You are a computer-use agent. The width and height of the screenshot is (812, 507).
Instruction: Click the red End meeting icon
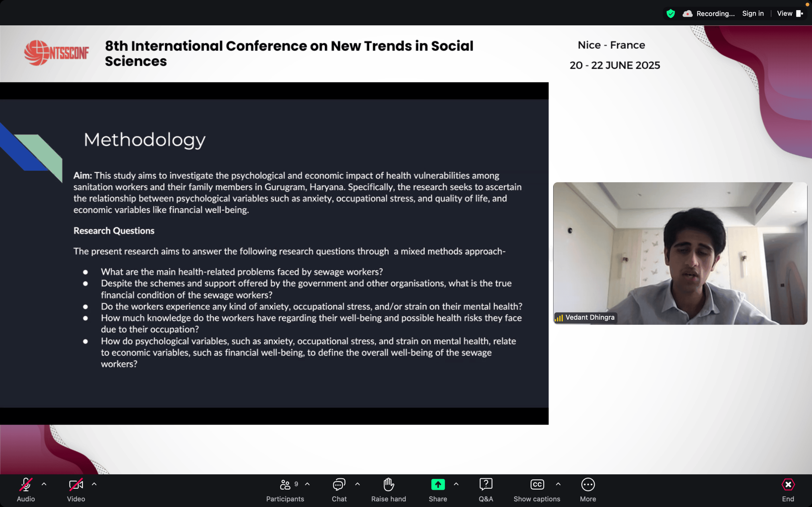coord(788,485)
